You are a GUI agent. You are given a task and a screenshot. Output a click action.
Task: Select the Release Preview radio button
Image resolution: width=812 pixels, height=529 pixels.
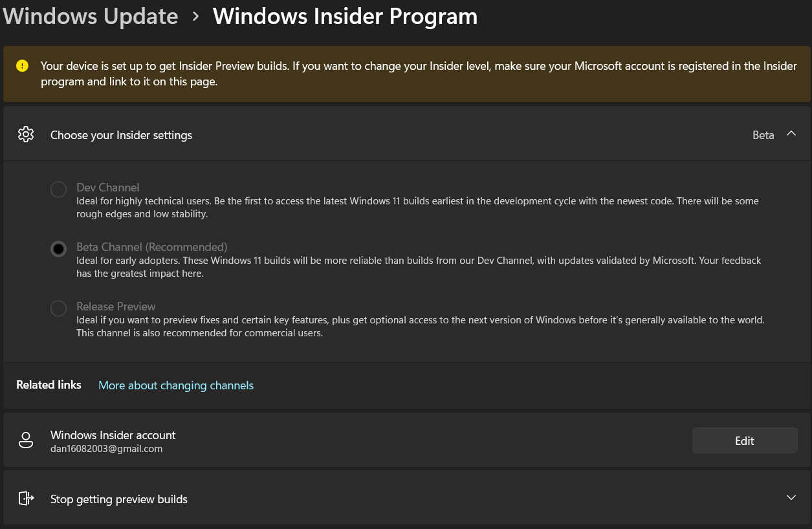click(x=58, y=308)
